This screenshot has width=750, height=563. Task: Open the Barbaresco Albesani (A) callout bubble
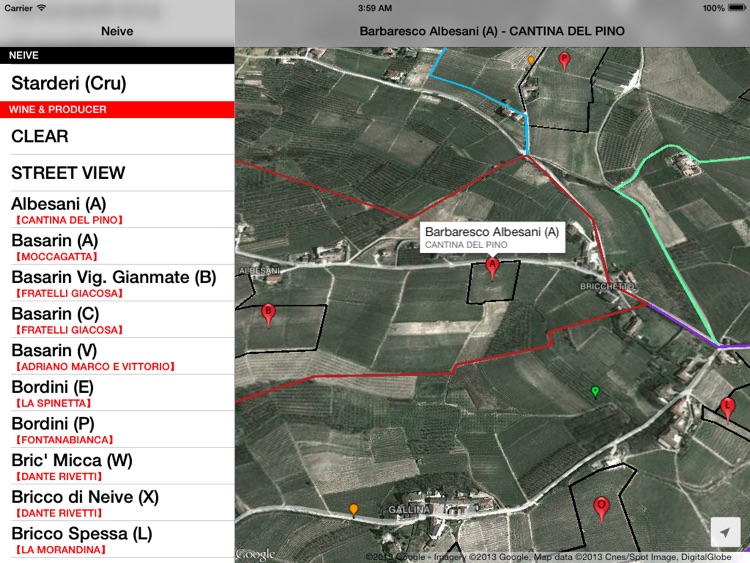[492, 237]
